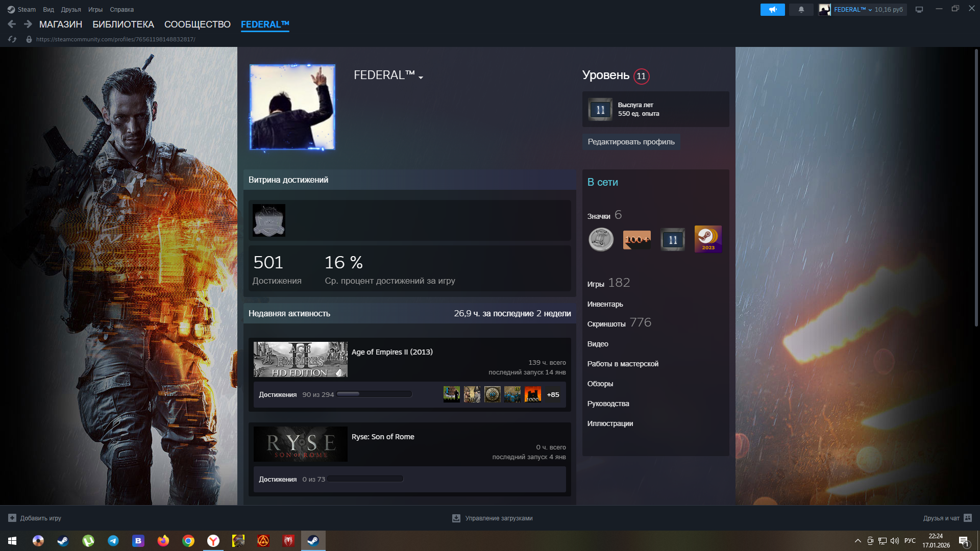The height and width of the screenshot is (551, 980).
Task: Reload the page with refresh icon
Action: coord(12,39)
